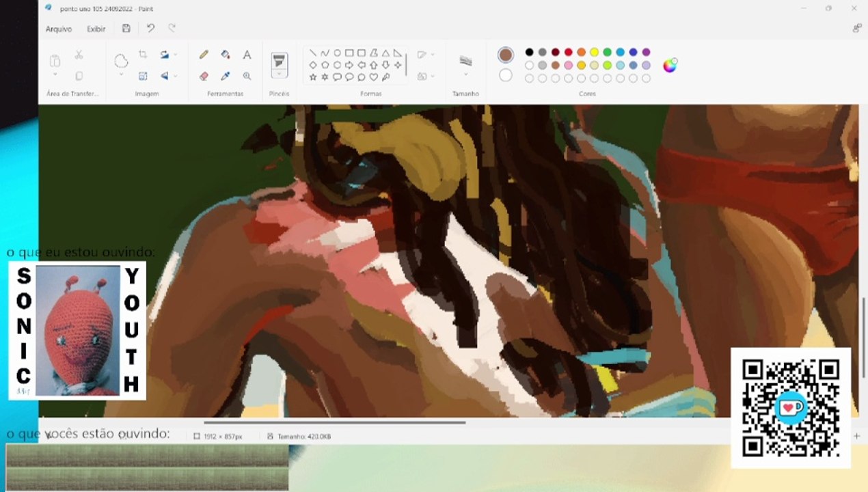Open the Exibir menu
The height and width of the screenshot is (492, 868).
pos(96,29)
